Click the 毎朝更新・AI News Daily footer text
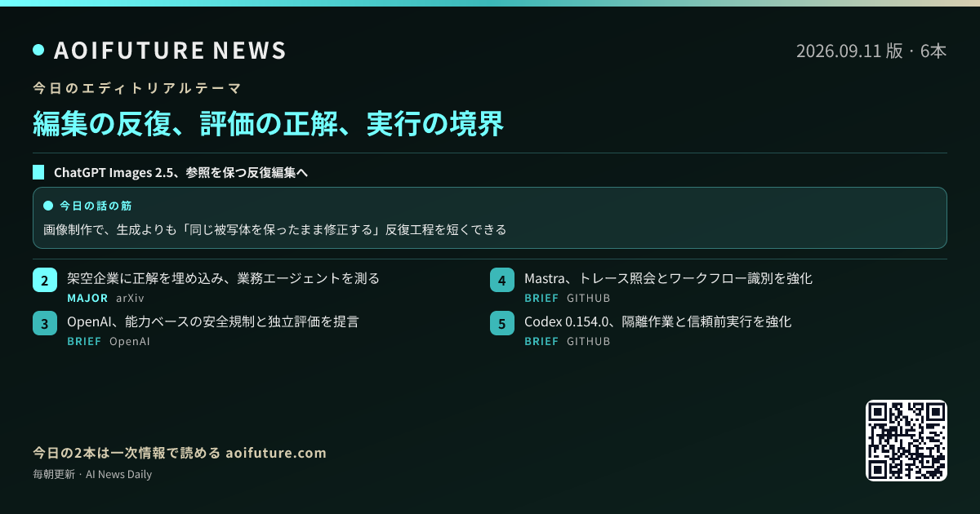 (92, 474)
